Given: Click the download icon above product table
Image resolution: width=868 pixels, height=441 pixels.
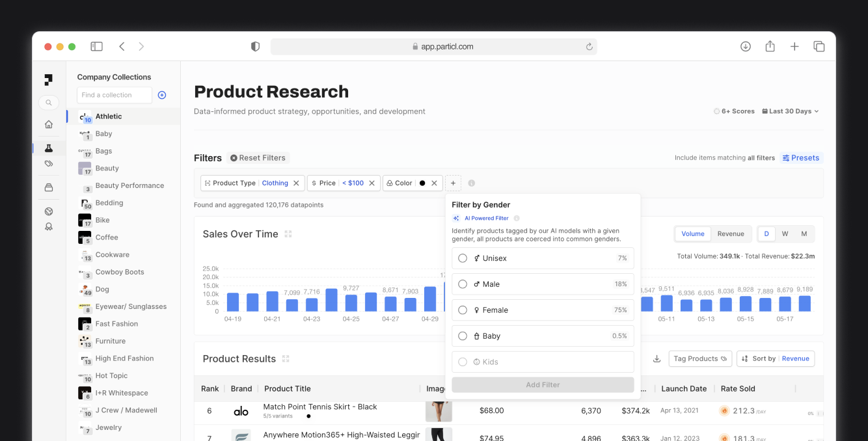Looking at the screenshot, I should tap(657, 359).
